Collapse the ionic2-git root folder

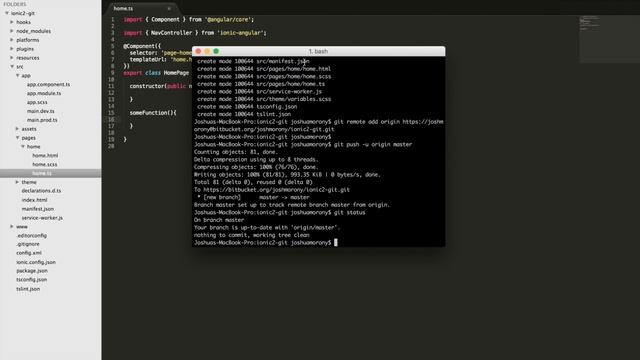(7, 13)
